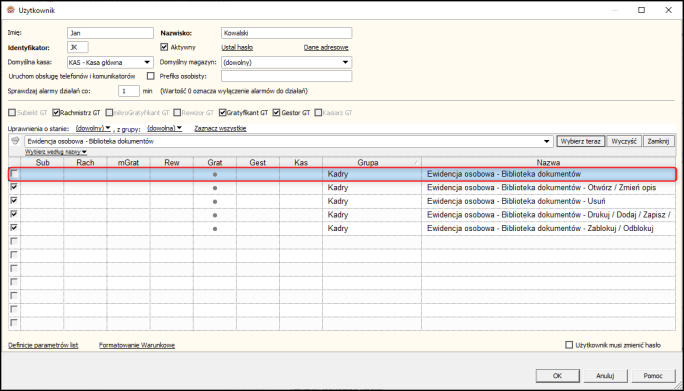The height and width of the screenshot is (391, 684).
Task: Open the permission search combo box arrow
Action: pos(547,141)
